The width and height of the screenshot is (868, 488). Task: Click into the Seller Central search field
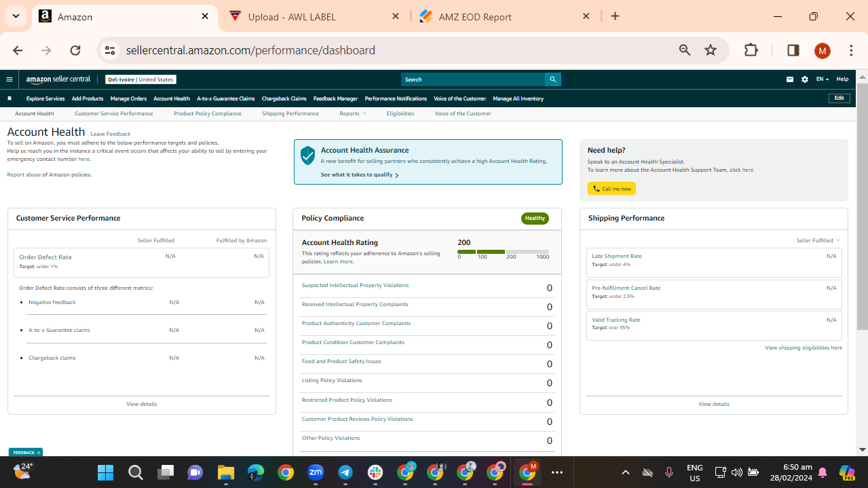click(x=473, y=79)
